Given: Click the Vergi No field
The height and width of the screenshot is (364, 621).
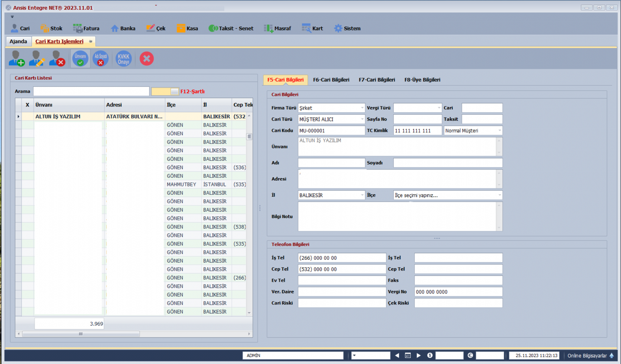Looking at the screenshot, I should tap(458, 292).
